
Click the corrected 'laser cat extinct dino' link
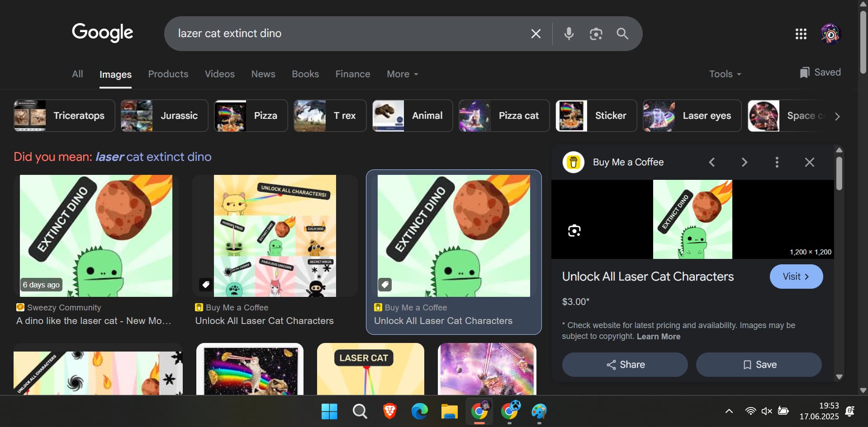(x=153, y=157)
